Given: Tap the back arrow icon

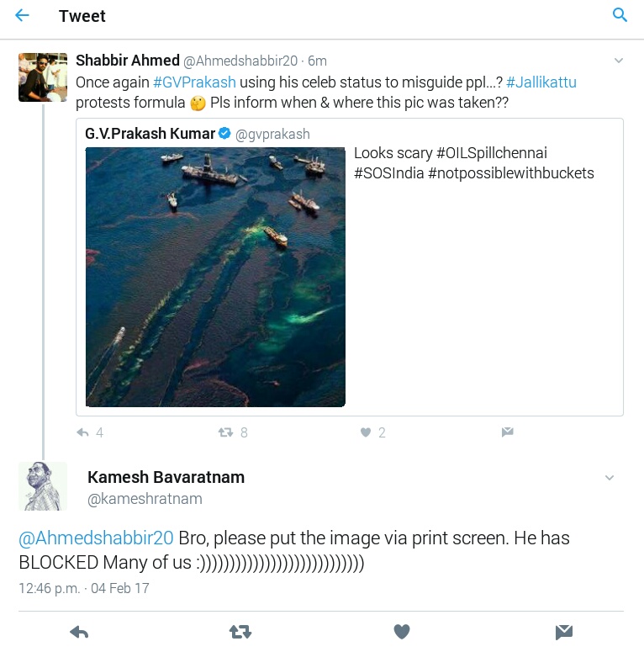Looking at the screenshot, I should (22, 16).
